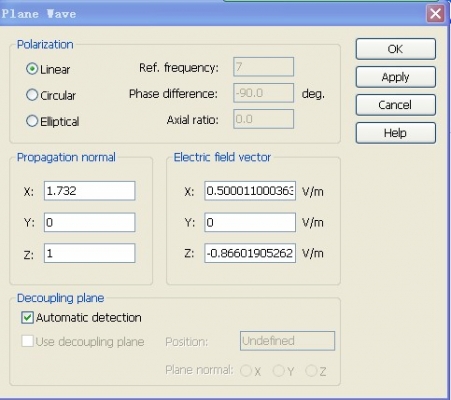Screen dimensions: 451x400
Task: Click the Ref. frequency field
Action: [x=264, y=67]
